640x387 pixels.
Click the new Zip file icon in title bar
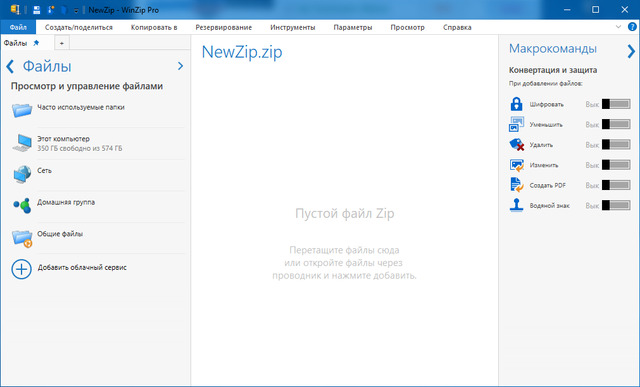coord(51,10)
